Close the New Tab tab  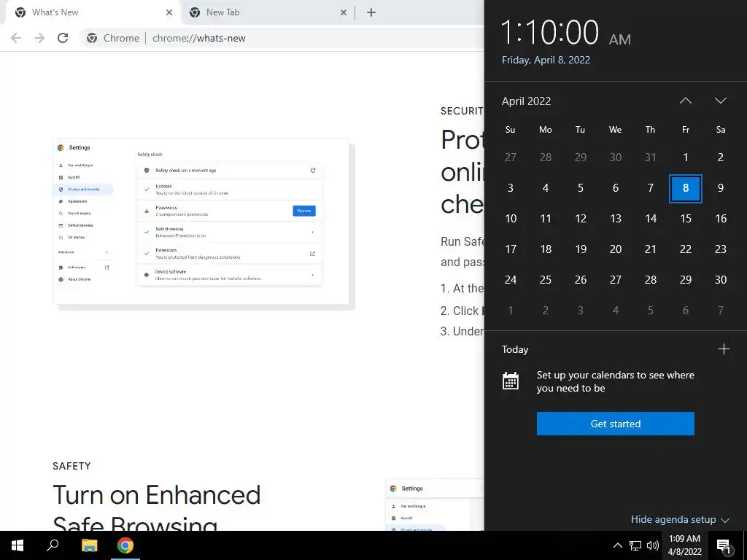click(x=344, y=13)
